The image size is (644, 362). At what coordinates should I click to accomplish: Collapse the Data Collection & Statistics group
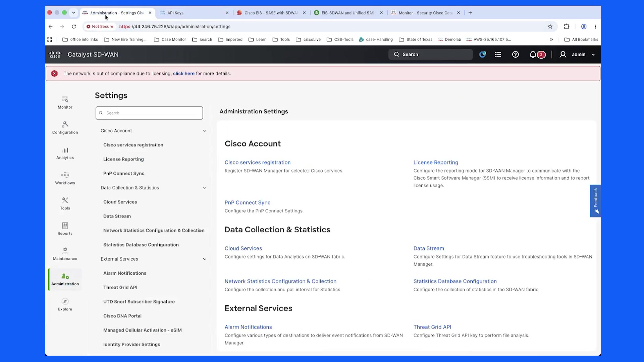click(x=205, y=188)
